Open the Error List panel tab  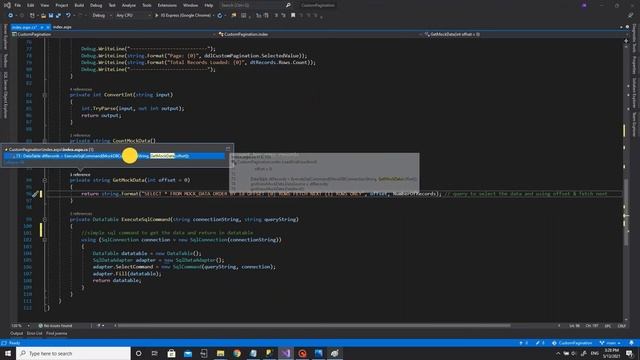[x=34, y=333]
